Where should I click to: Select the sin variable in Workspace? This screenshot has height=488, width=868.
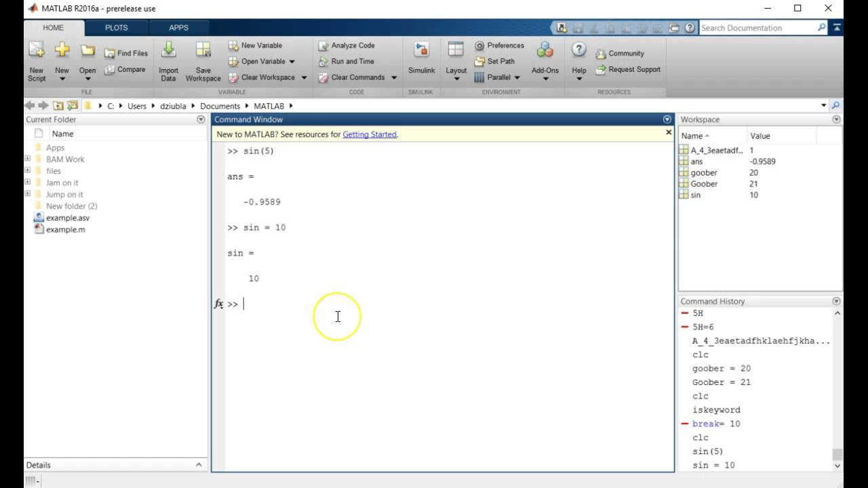(696, 195)
